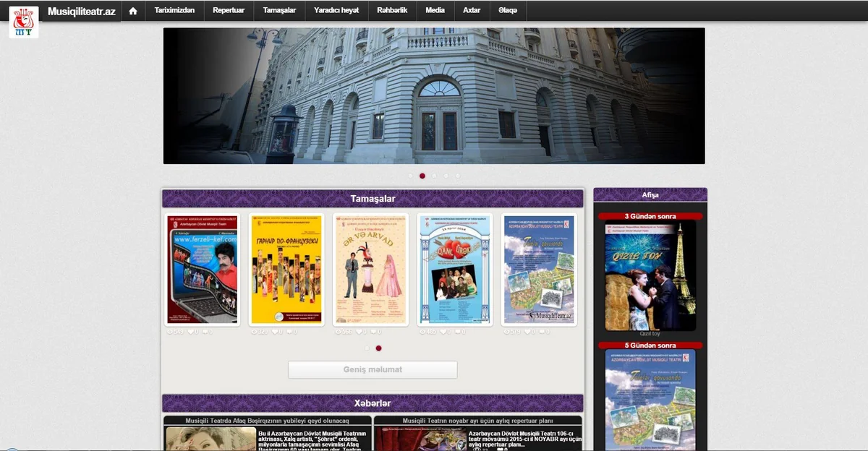The image size is (868, 451).
Task: Click the theatre building banner image
Action: [434, 96]
